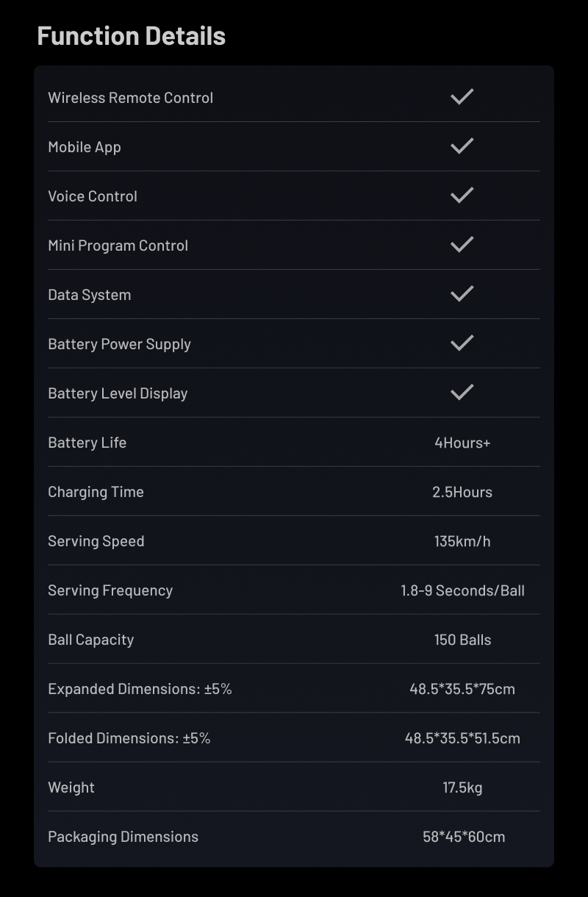Click the Wireless Remote Control checkmark icon
The image size is (588, 897).
(x=462, y=97)
